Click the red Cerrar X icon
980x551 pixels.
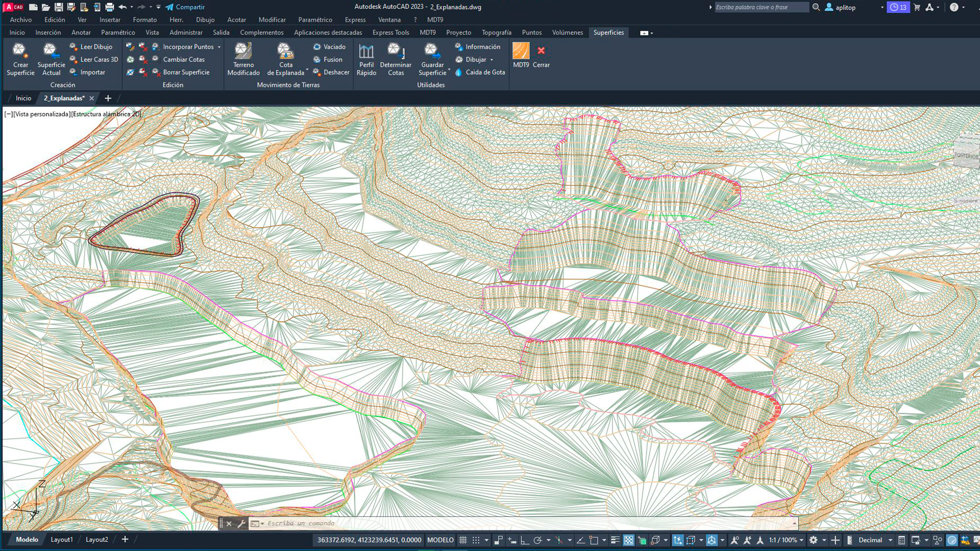(541, 51)
